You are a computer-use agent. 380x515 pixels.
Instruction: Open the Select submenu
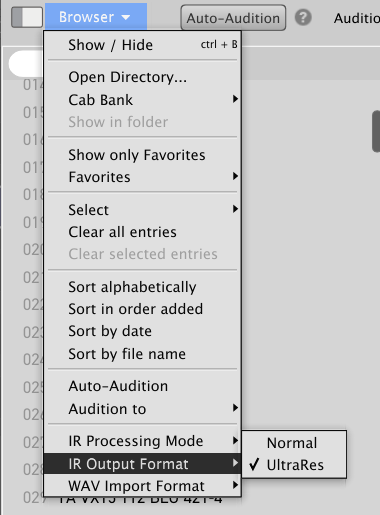pos(142,210)
